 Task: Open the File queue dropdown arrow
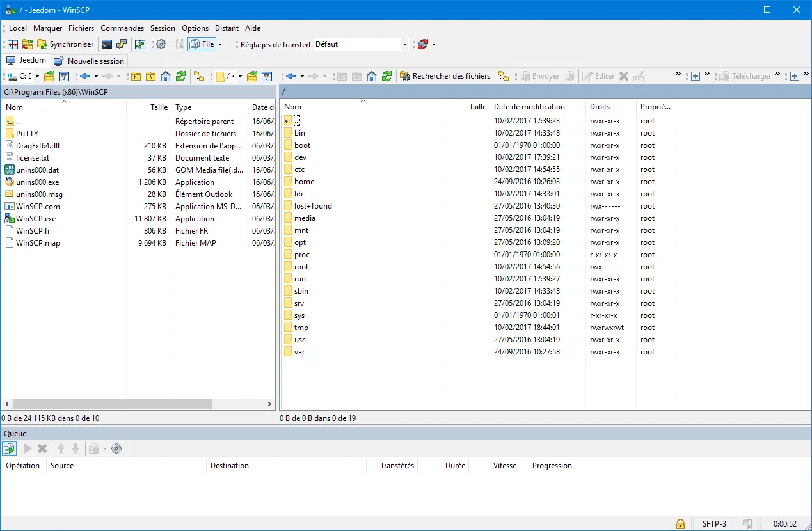coord(219,45)
